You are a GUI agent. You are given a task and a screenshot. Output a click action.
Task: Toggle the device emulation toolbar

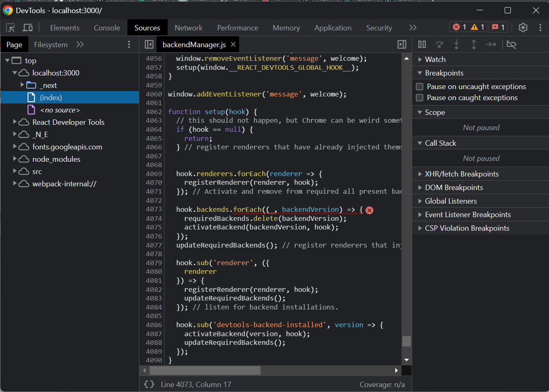pyautogui.click(x=27, y=27)
